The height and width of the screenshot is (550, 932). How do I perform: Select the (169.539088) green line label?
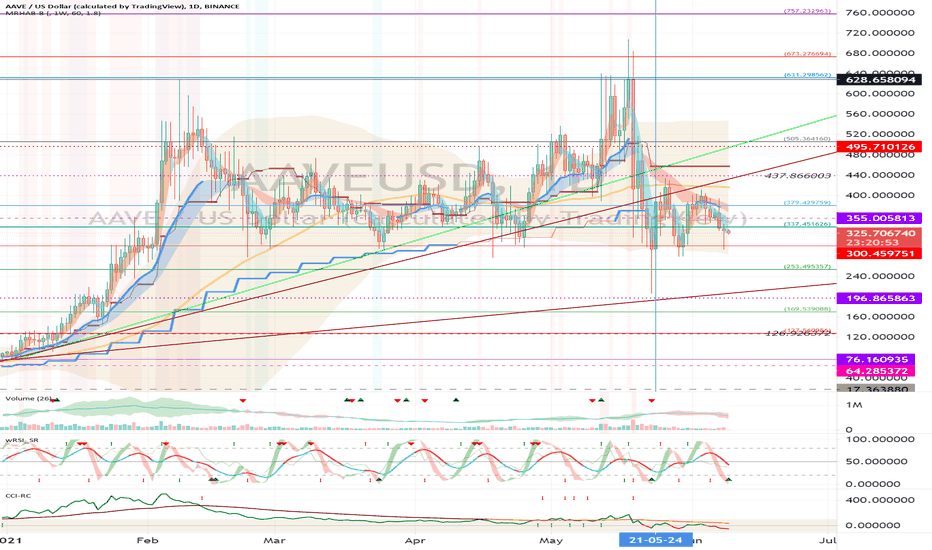pos(807,309)
